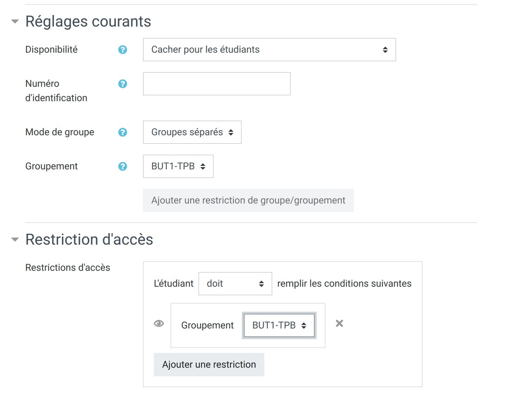Collapse the Réglages courants section arrow

(x=15, y=21)
